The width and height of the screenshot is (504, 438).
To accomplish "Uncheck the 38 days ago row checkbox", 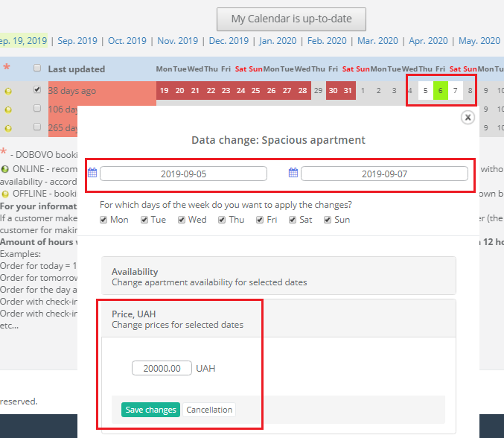I will [37, 89].
